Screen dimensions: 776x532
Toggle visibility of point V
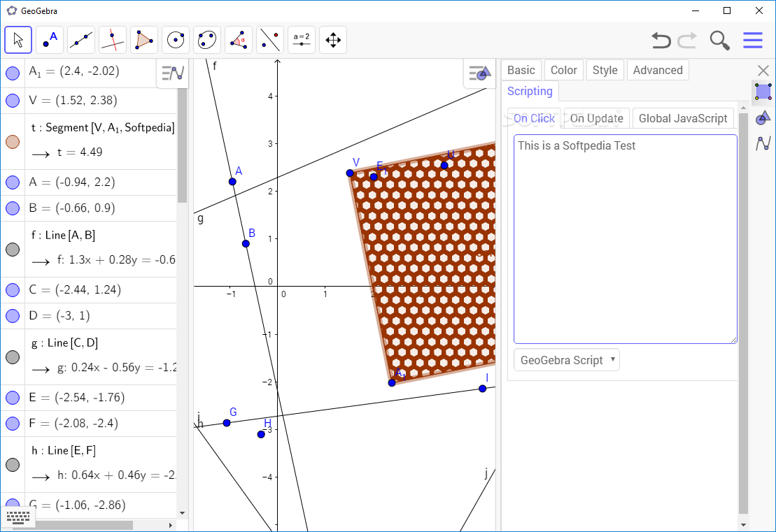pyautogui.click(x=13, y=101)
